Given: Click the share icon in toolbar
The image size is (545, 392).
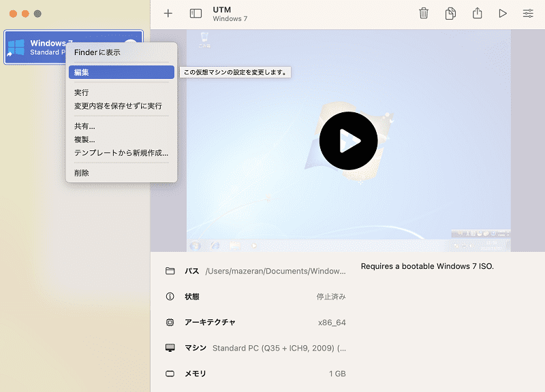Looking at the screenshot, I should [478, 13].
